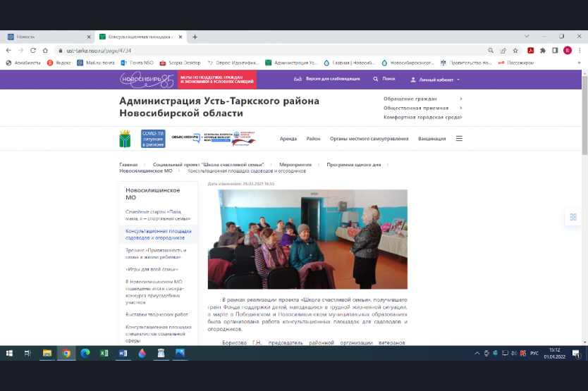Image resolution: width=588 pixels, height=391 pixels.
Task: Open Word from the taskbar
Action: (x=123, y=353)
